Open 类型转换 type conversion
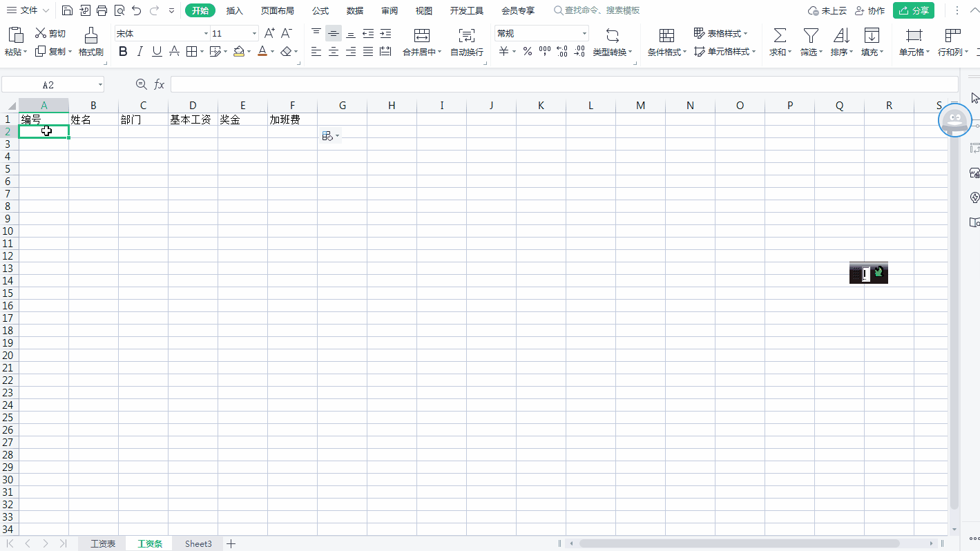The width and height of the screenshot is (980, 551). 613,42
